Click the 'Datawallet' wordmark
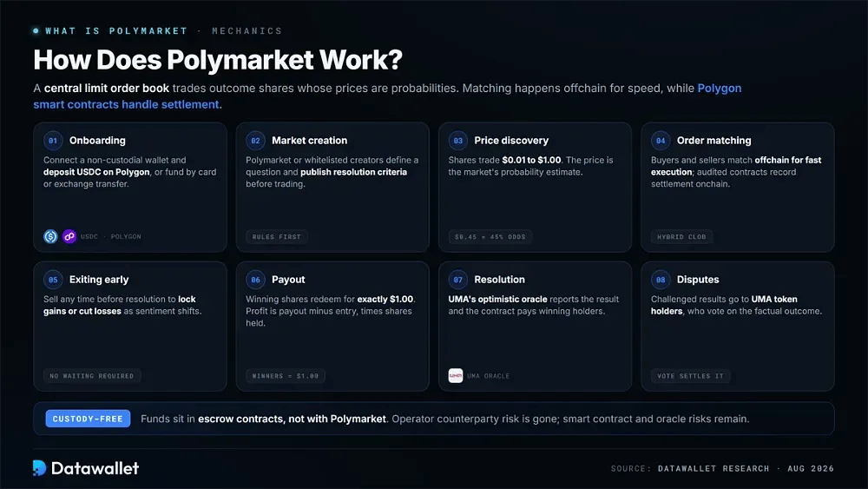Image resolution: width=868 pixels, height=489 pixels. pos(95,468)
